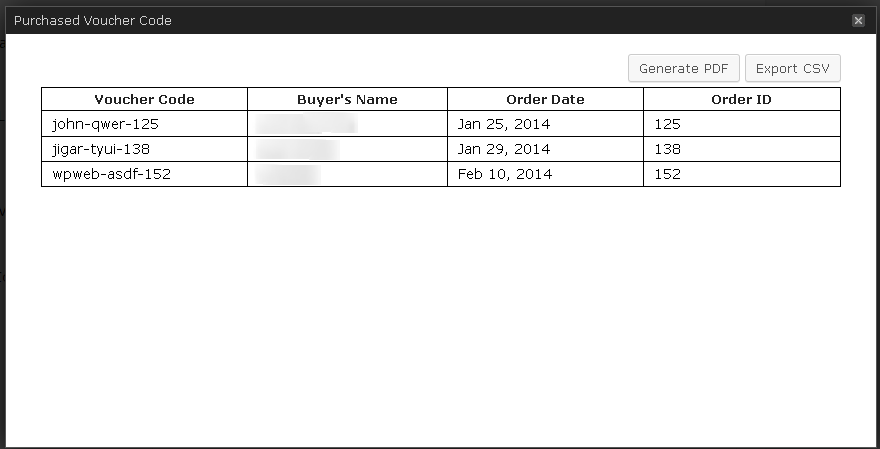Click the Export CSV button
880x449 pixels.
coord(792,69)
